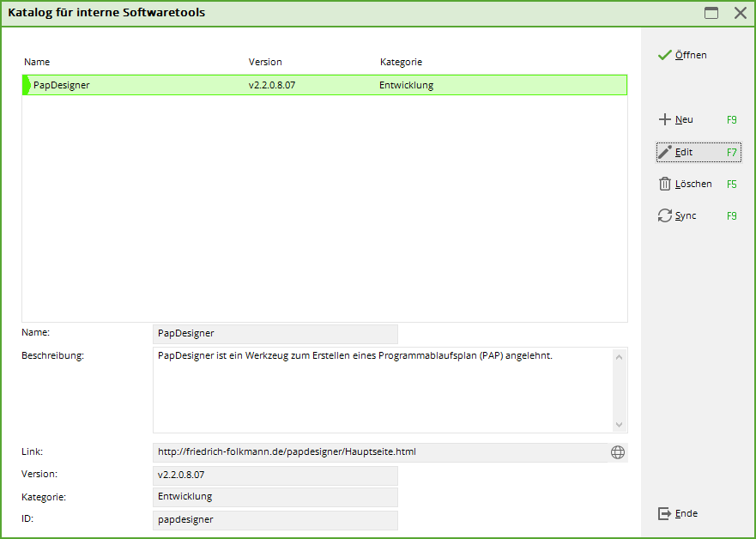The width and height of the screenshot is (756, 539).
Task: Click the ID: field label
Action: point(27,518)
